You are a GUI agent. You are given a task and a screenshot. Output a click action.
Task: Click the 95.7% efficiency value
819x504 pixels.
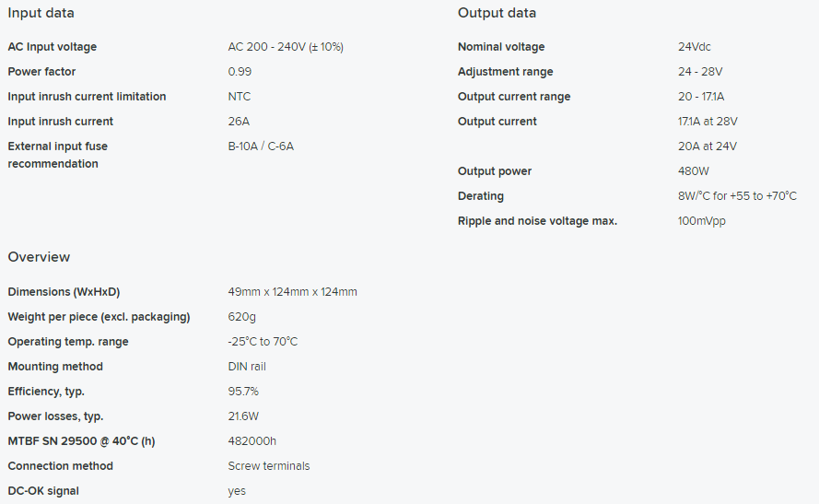point(243,392)
